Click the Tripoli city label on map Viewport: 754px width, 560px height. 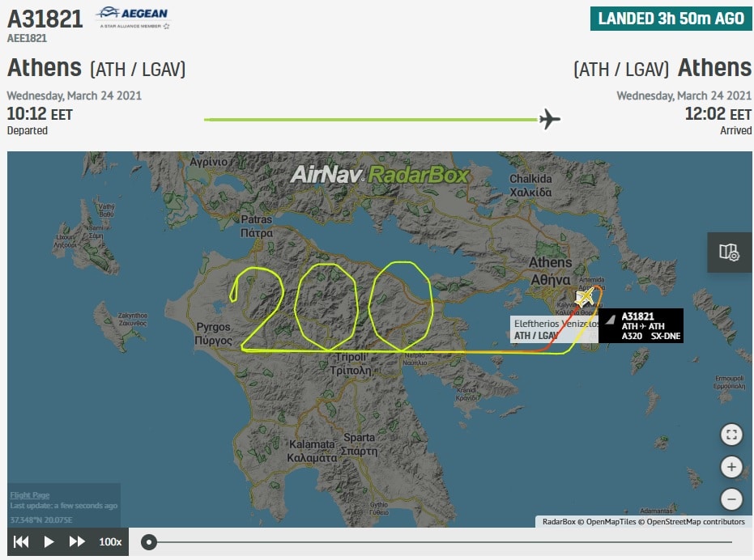tap(351, 363)
